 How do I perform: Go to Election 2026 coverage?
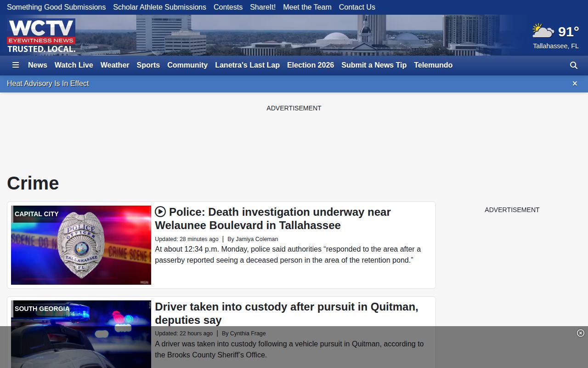point(311,65)
